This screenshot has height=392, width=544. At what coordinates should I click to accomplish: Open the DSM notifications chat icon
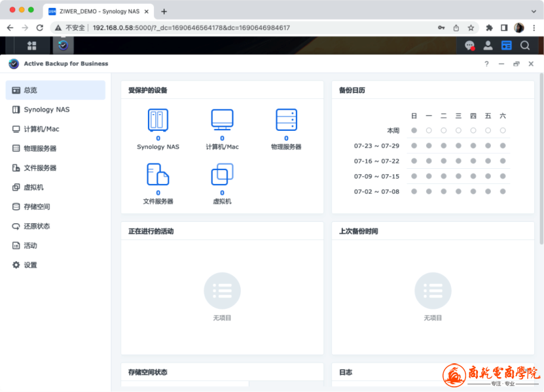pos(470,45)
